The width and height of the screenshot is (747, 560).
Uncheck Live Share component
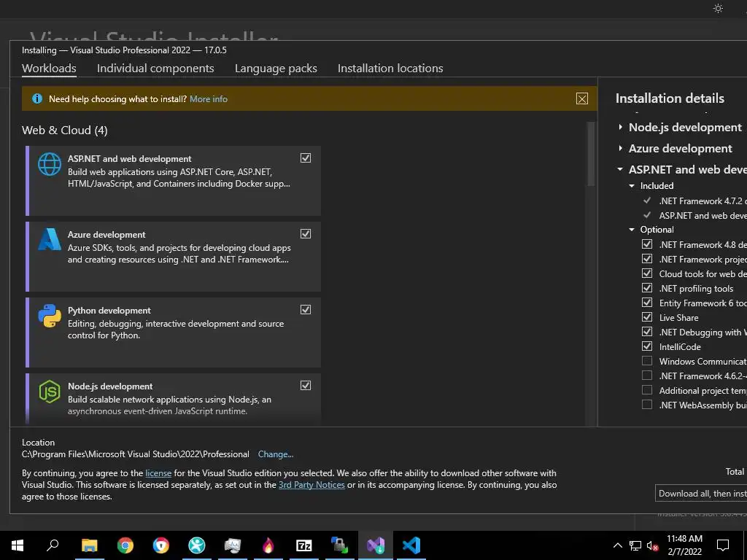(647, 317)
